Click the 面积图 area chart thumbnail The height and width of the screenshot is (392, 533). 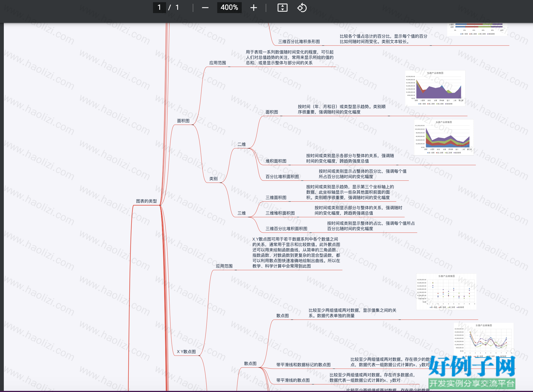coord(435,88)
